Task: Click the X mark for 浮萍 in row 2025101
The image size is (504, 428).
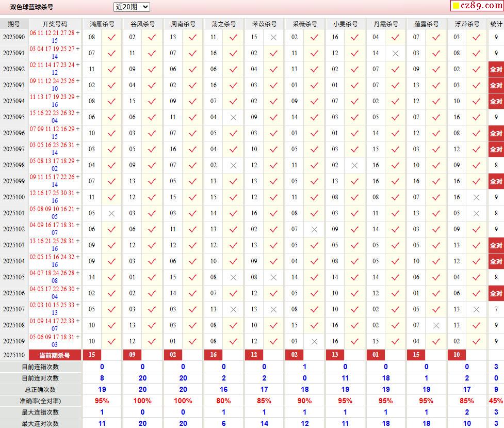Action: click(476, 213)
